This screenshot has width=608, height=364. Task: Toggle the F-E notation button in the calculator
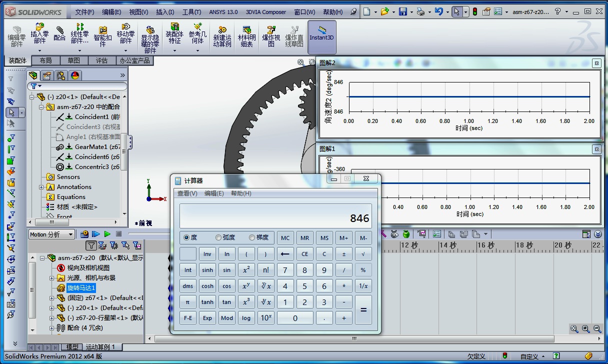tap(188, 318)
